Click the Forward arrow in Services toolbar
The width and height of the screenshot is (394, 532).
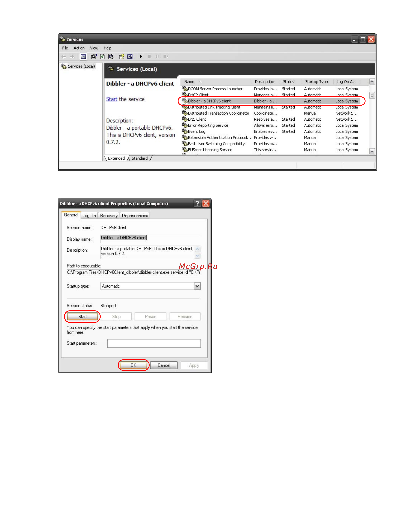[x=72, y=56]
